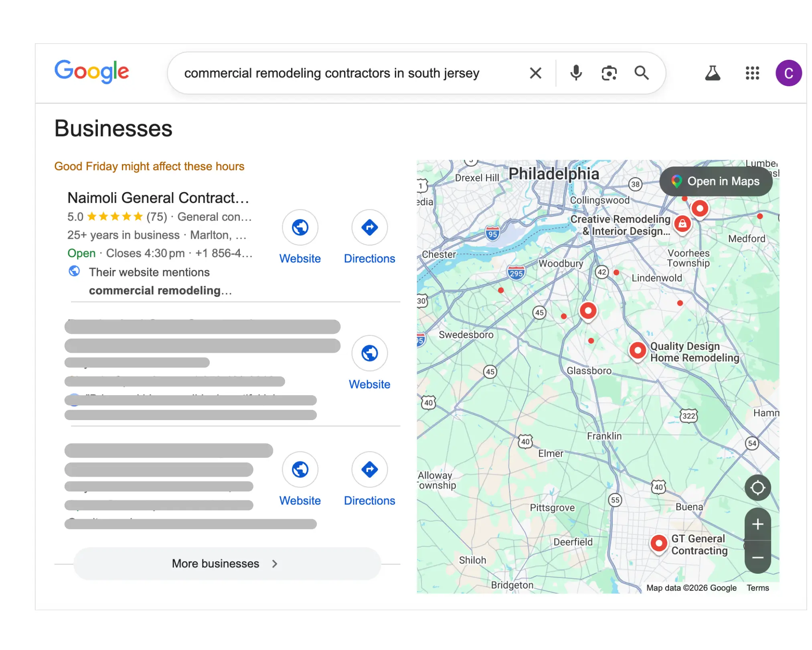This screenshot has width=812, height=650.
Task: Center the map on your location
Action: [x=757, y=487]
